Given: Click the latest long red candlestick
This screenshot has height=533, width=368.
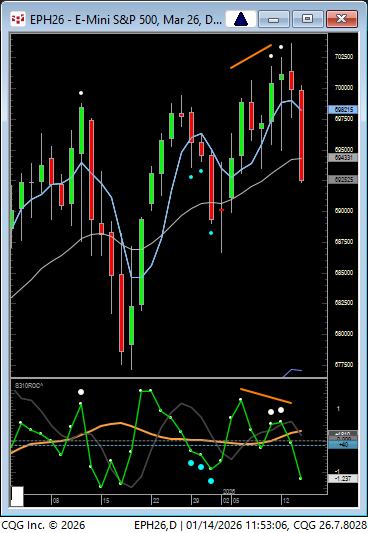Looking at the screenshot, I should pos(301,135).
